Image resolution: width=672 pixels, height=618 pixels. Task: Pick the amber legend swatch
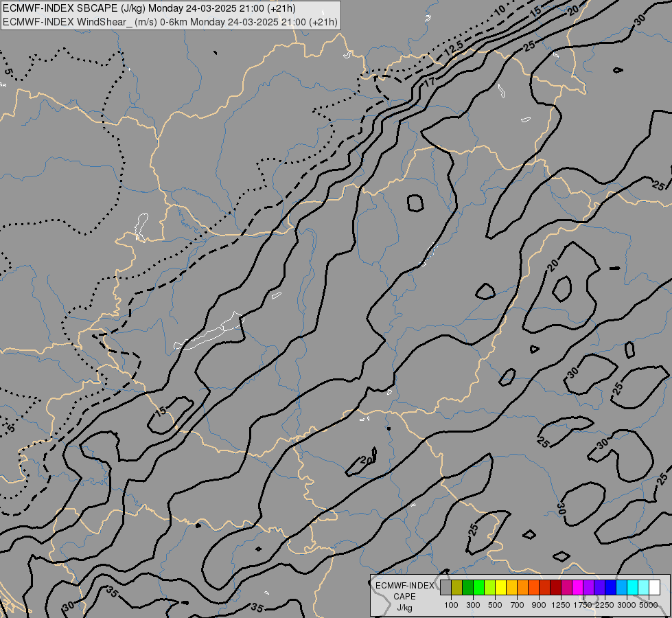(511, 587)
